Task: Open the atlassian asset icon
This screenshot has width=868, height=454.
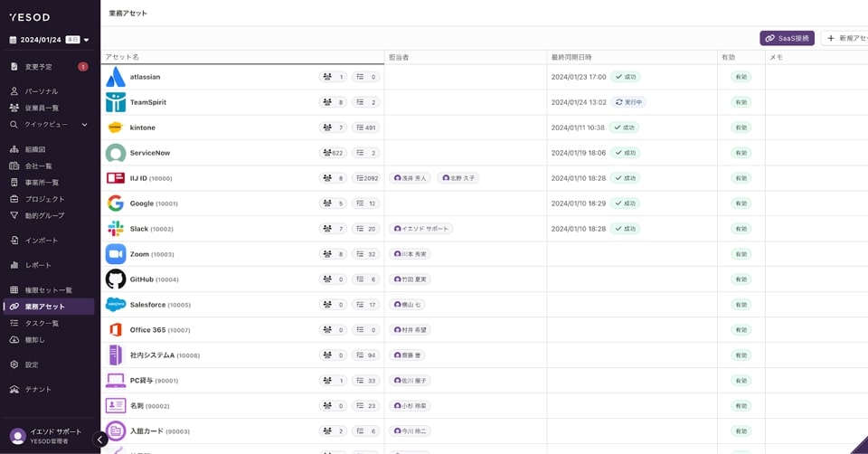Action: point(116,77)
